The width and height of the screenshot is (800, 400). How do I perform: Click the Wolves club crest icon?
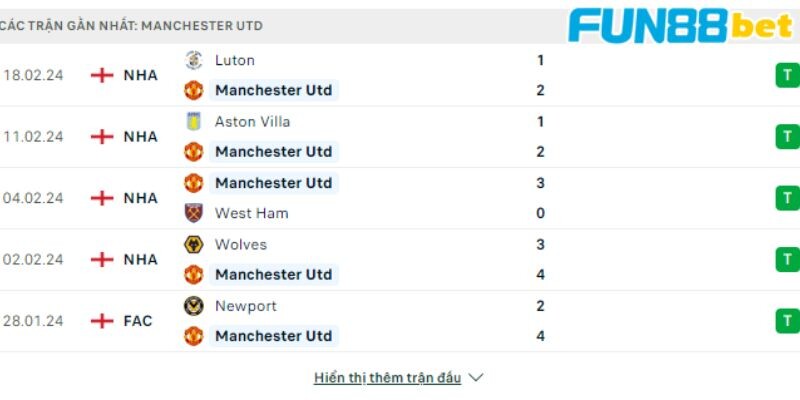pos(193,244)
